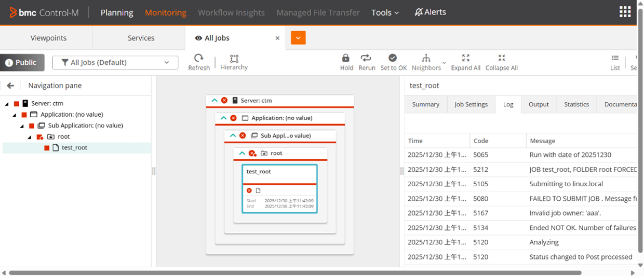The image size is (644, 276).
Task: Click the Set to OK checkmark icon
Action: pos(393,58)
